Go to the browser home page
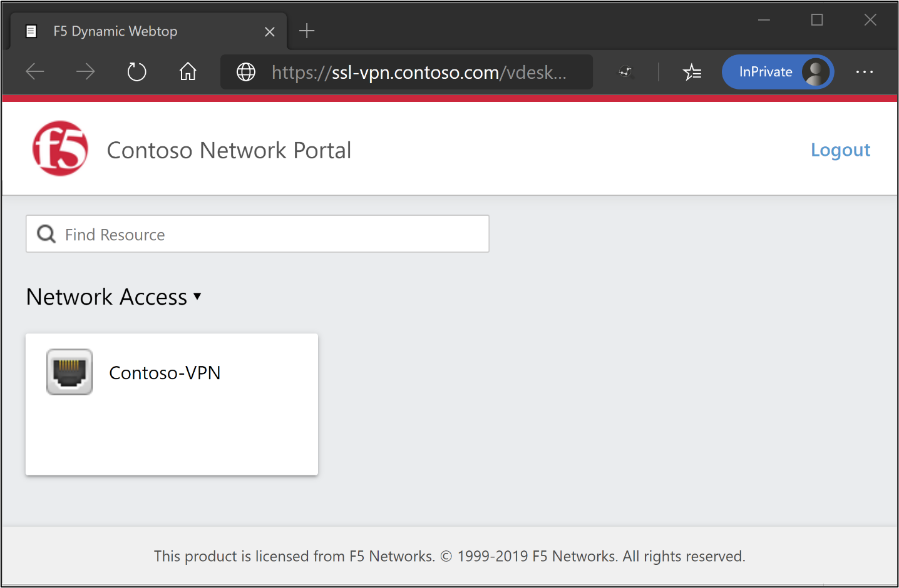Image resolution: width=899 pixels, height=588 pixels. coord(188,72)
